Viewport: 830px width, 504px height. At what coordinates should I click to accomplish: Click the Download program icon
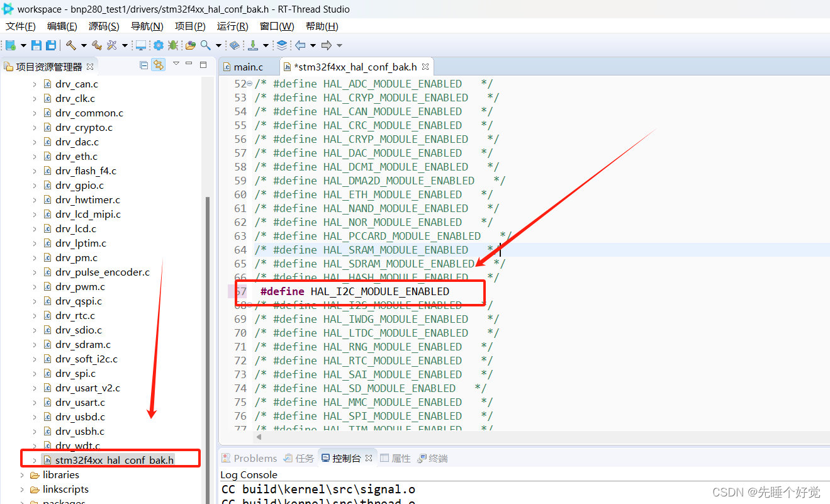[x=253, y=45]
